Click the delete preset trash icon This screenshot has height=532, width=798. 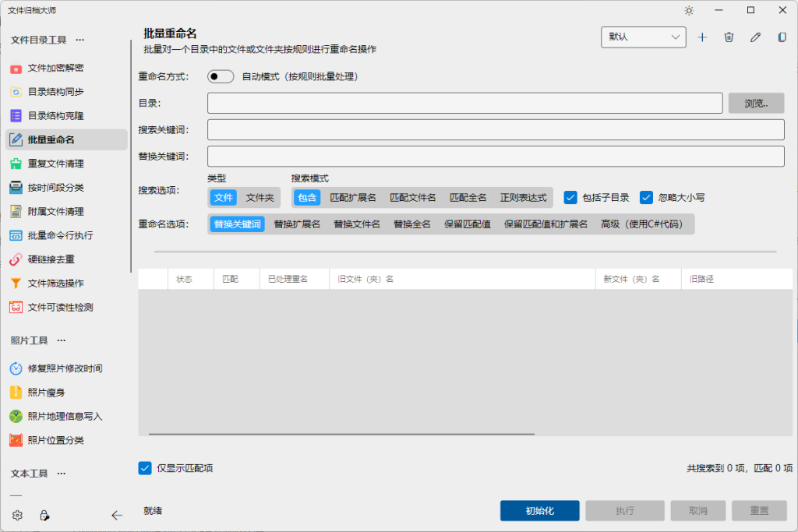pyautogui.click(x=729, y=37)
